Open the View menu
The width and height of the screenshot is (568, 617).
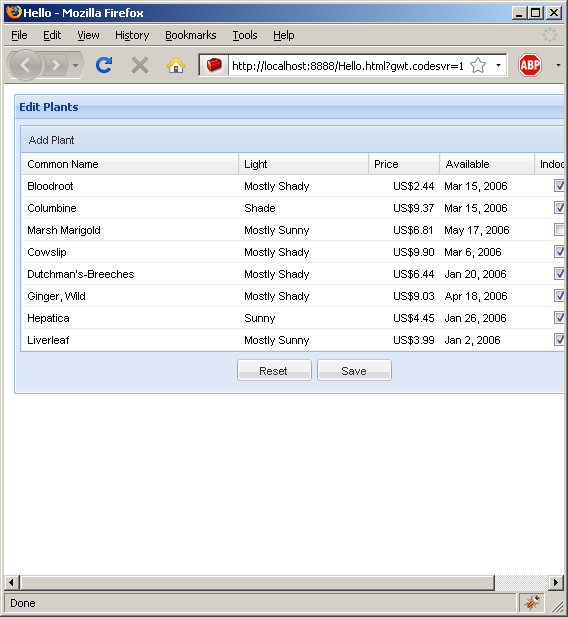pos(88,35)
